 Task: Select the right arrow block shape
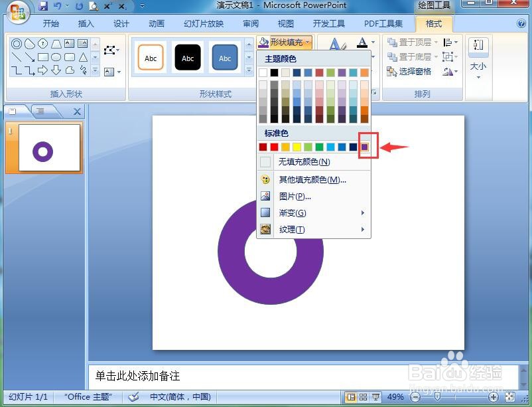pos(42,70)
